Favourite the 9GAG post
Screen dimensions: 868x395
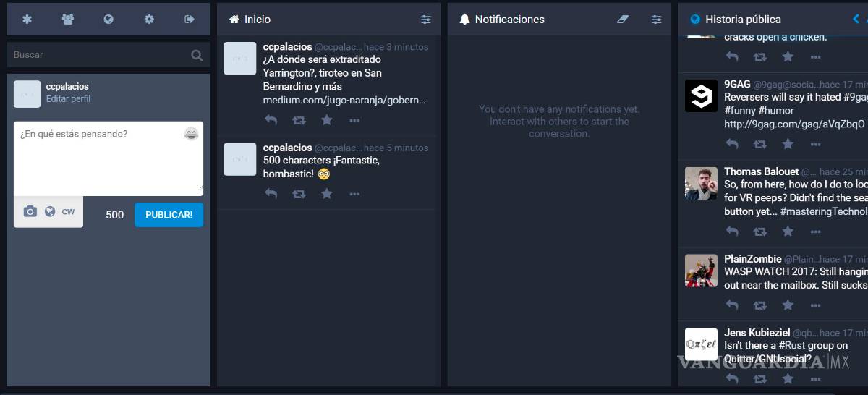pos(788,144)
